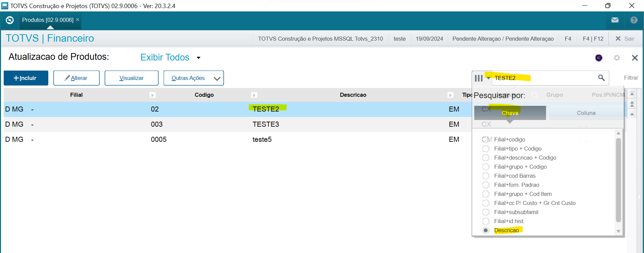The height and width of the screenshot is (253, 644).
Task: Click the Filtrar link
Action: coord(631,78)
